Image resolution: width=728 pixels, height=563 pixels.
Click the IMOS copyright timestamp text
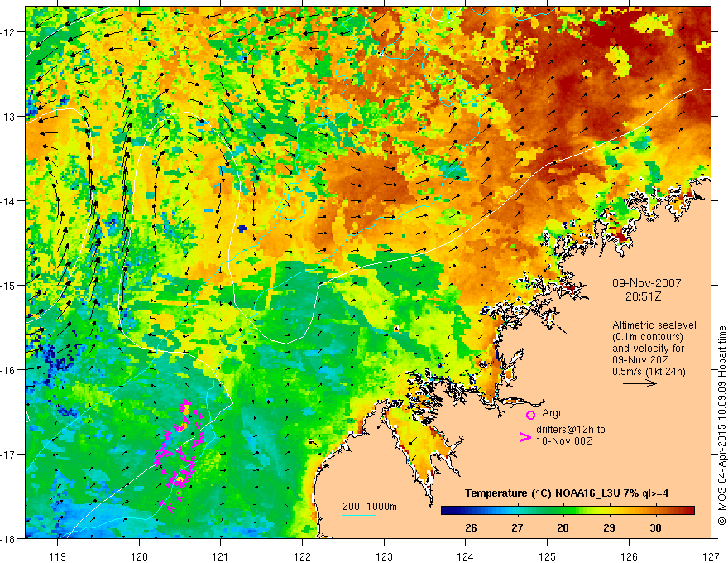(x=722, y=426)
